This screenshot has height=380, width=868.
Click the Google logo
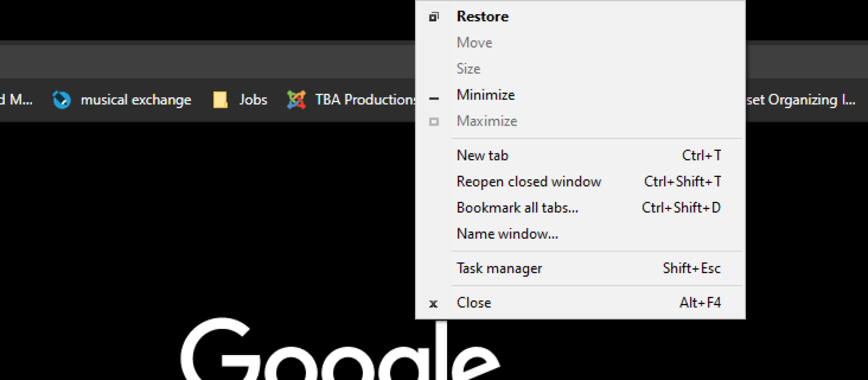click(x=340, y=350)
